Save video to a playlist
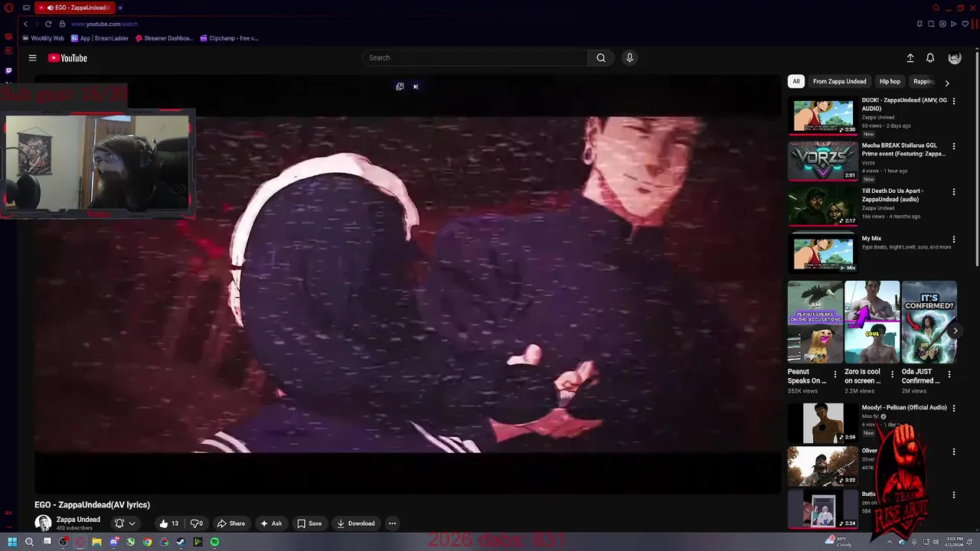Viewport: 980px width, 551px height. pyautogui.click(x=309, y=523)
